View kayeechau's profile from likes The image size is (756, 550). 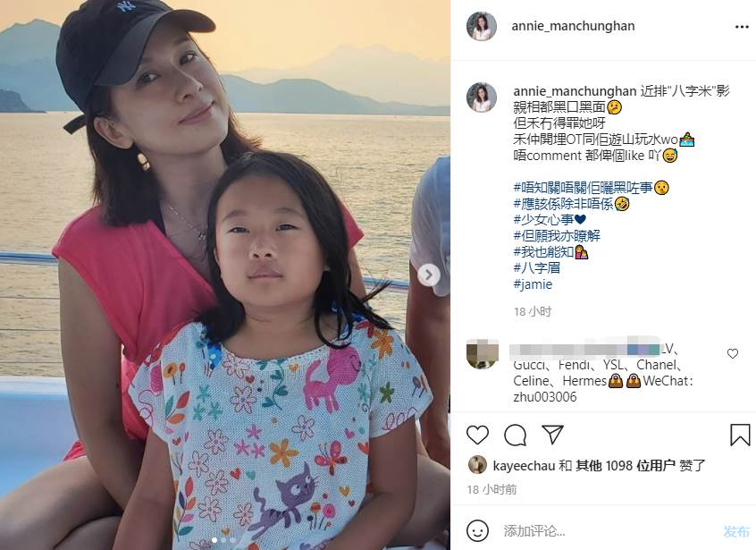(x=524, y=466)
